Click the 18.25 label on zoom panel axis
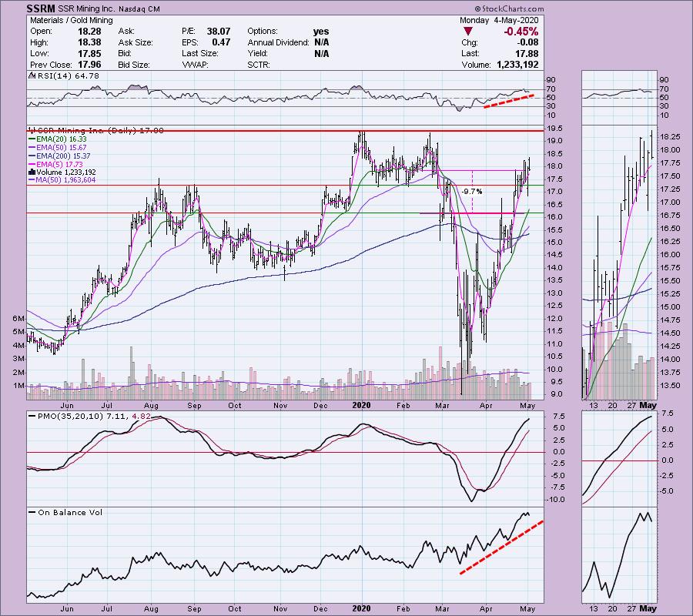This screenshot has height=616, width=693. coord(670,137)
